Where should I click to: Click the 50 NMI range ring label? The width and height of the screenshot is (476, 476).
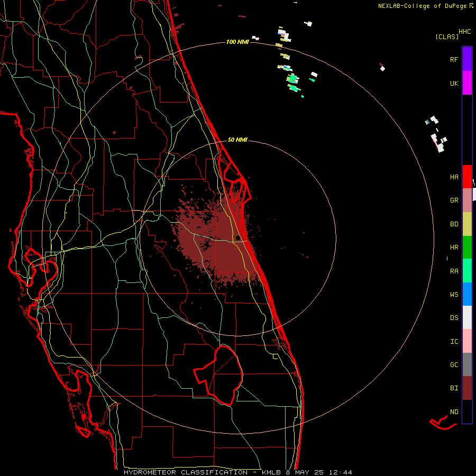[237, 140]
